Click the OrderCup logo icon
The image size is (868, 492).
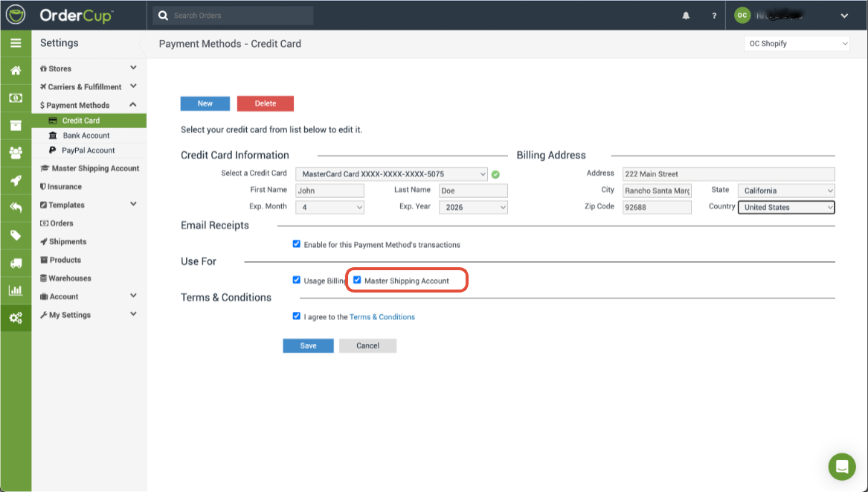click(16, 15)
